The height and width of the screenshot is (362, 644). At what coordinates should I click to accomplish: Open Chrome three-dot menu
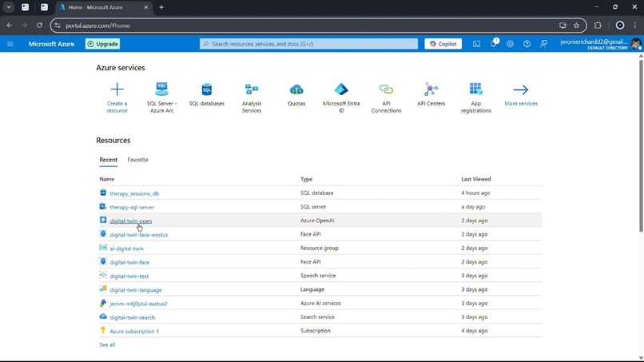click(635, 26)
